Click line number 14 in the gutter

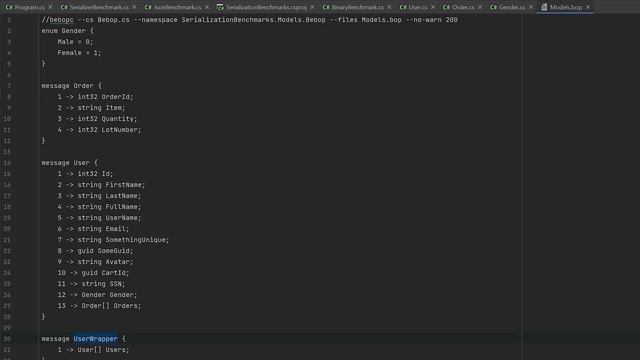[x=7, y=163]
